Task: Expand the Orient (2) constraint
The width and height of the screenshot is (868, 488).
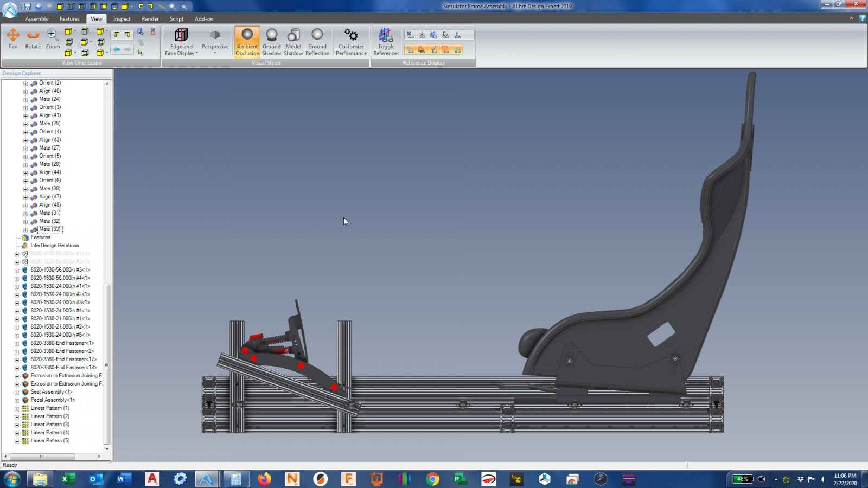Action: (25, 84)
